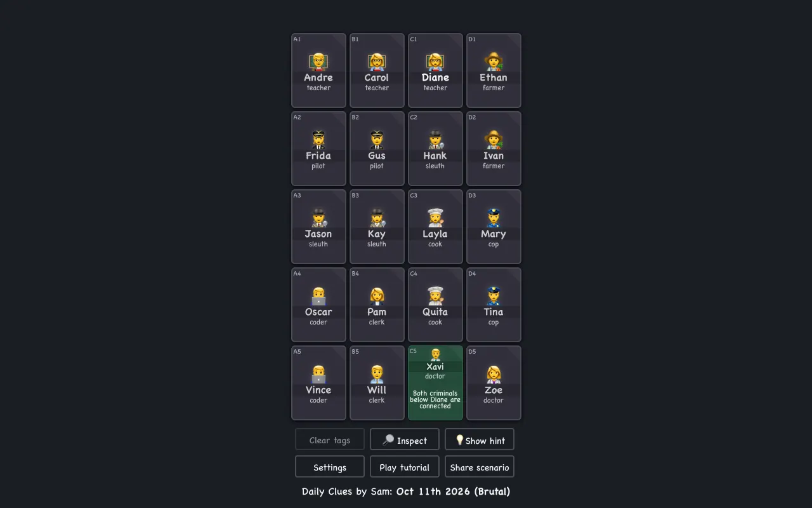Click the name text "Will"

(377, 390)
